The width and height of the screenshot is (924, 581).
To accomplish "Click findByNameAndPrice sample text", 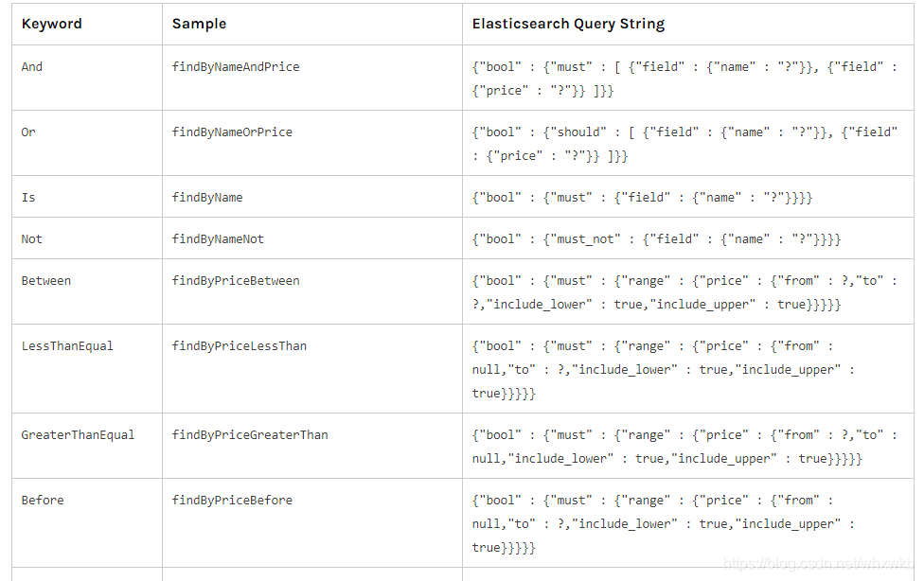I will coord(236,66).
